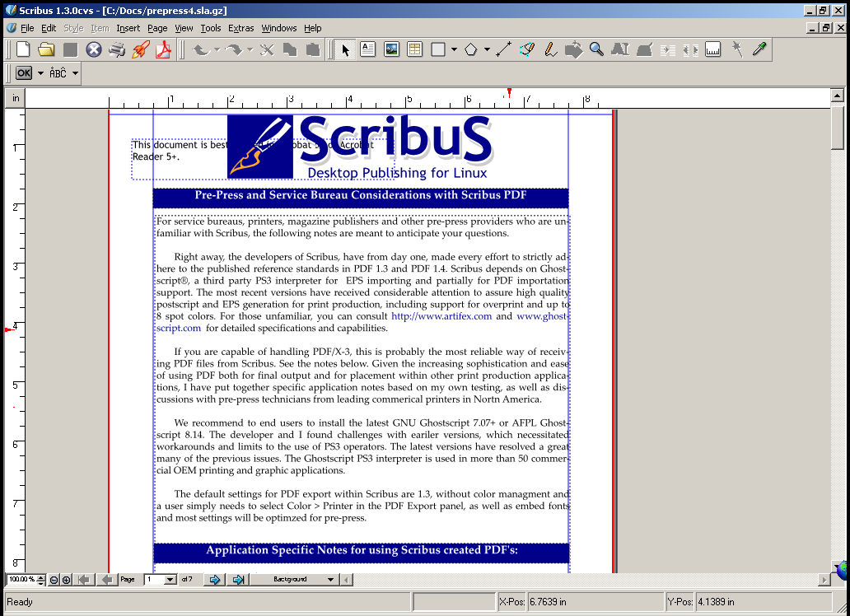Image resolution: width=850 pixels, height=616 pixels.
Task: Click the grayed-out first page button
Action: pyautogui.click(x=84, y=580)
